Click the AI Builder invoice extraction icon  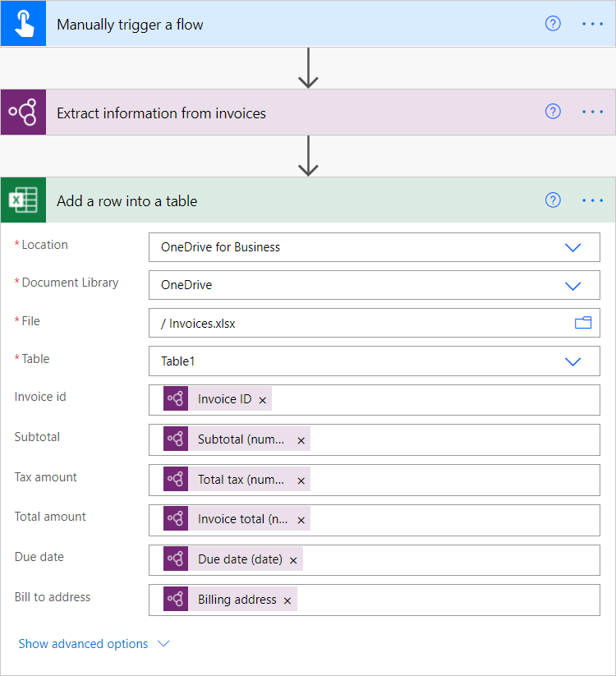click(x=23, y=113)
